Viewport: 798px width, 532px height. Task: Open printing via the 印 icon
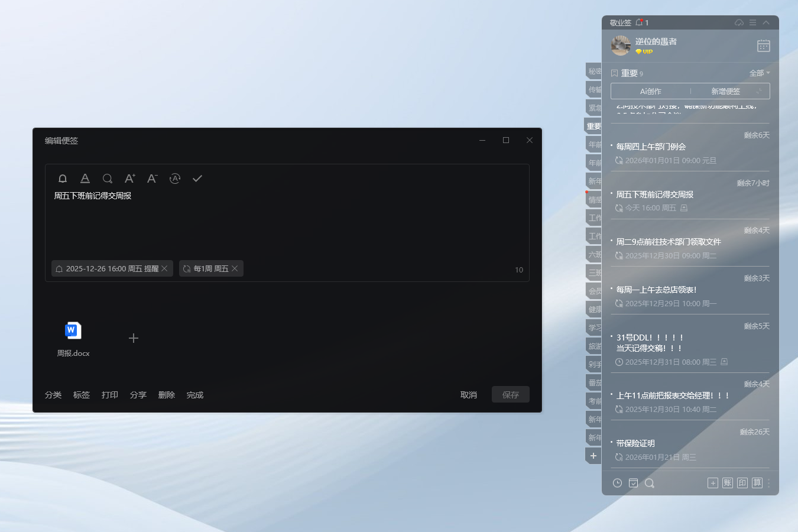(x=742, y=483)
